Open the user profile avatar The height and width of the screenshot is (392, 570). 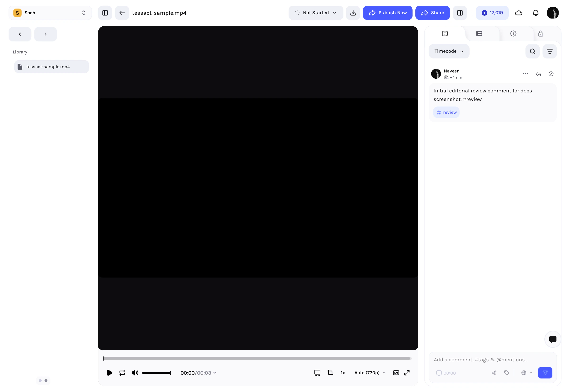click(x=553, y=13)
